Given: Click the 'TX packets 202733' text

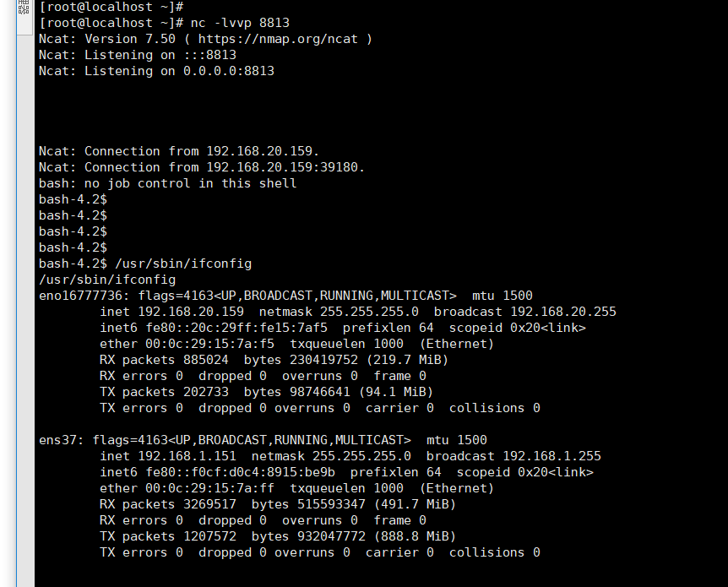Looking at the screenshot, I should pos(164,392).
